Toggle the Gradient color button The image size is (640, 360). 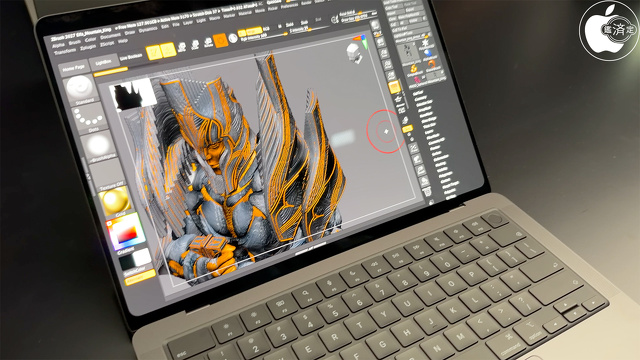126,250
